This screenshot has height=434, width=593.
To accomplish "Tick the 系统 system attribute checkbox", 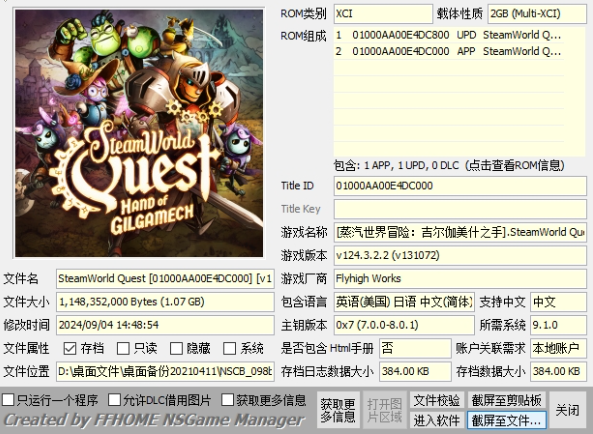I will tap(229, 348).
